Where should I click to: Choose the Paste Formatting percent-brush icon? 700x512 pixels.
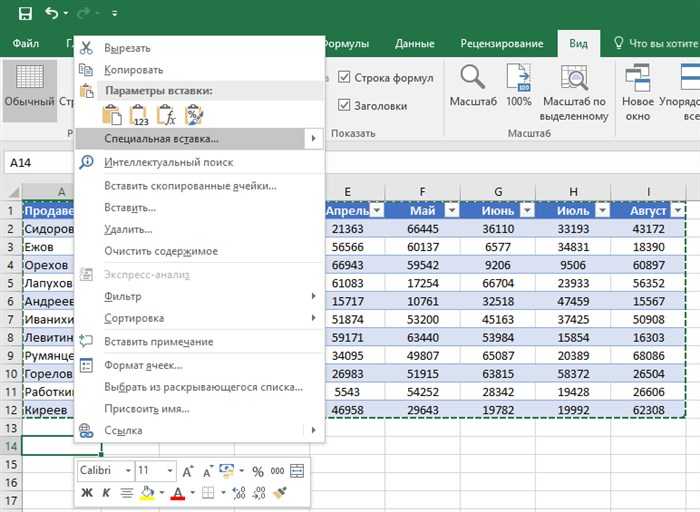(x=194, y=116)
